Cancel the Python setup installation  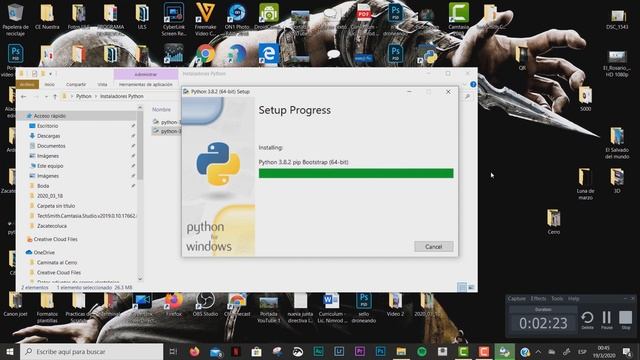pyautogui.click(x=433, y=247)
